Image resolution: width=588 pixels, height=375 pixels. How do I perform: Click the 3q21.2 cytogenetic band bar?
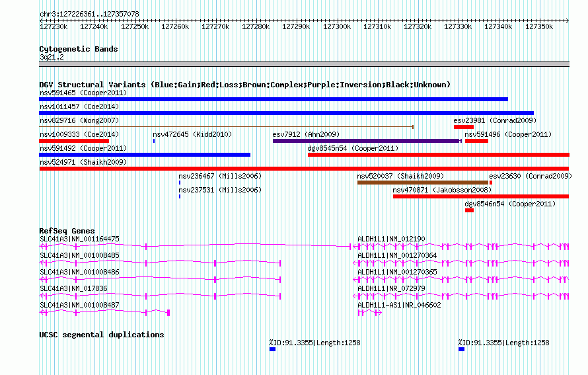point(304,64)
